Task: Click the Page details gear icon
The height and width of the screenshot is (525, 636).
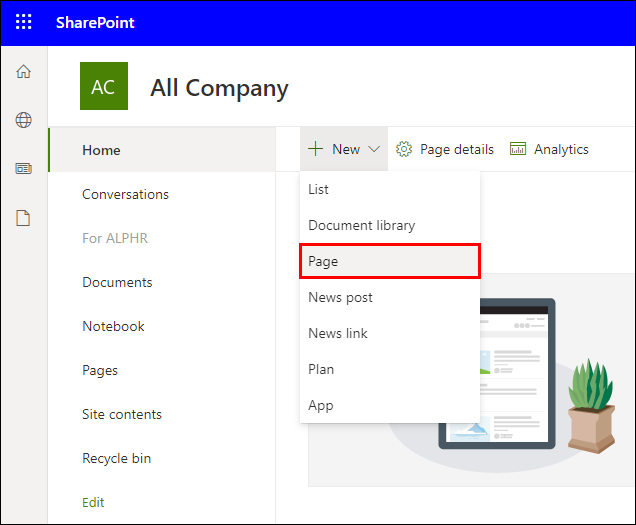Action: coord(404,149)
